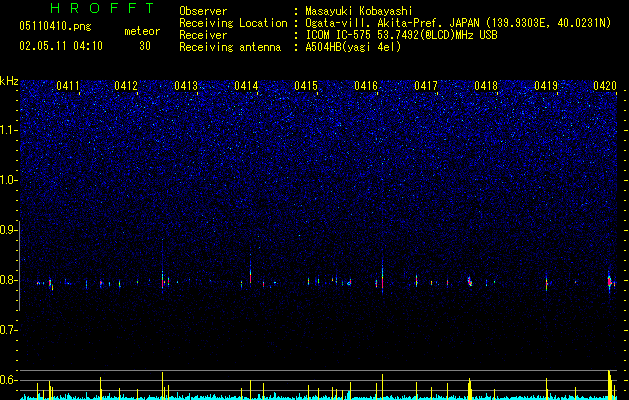Image resolution: width=629 pixels, height=400 pixels.
Task: Click the timestamp 02.05.11 04:10
Action: (61, 46)
